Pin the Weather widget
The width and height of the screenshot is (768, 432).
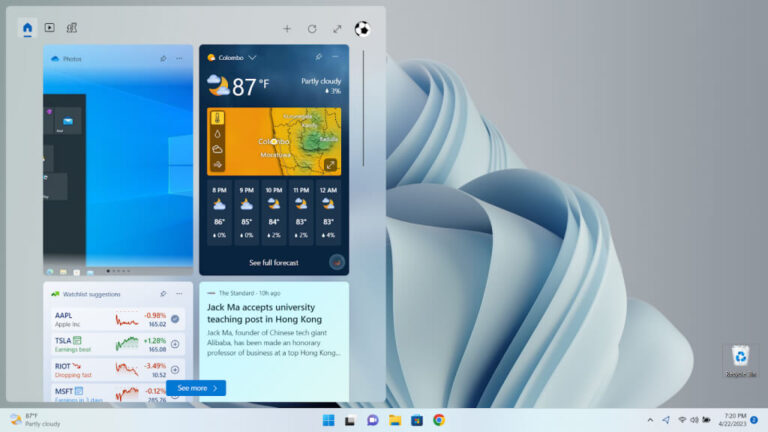[x=319, y=57]
